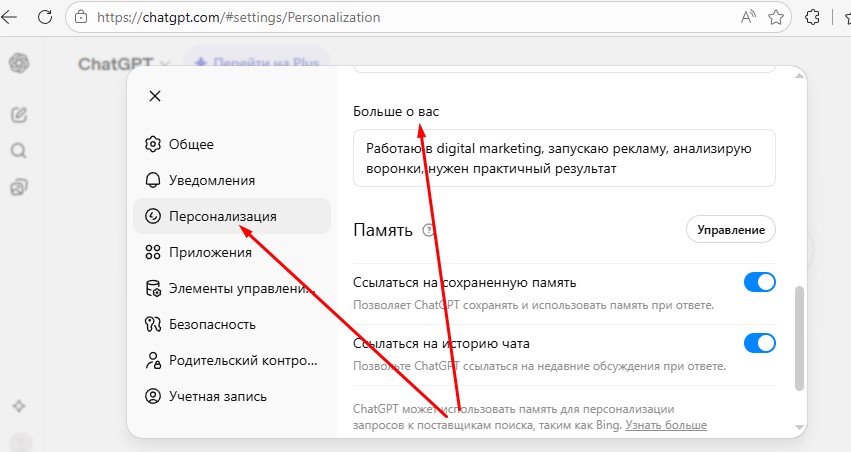Close the settings dialog with the X

[155, 96]
